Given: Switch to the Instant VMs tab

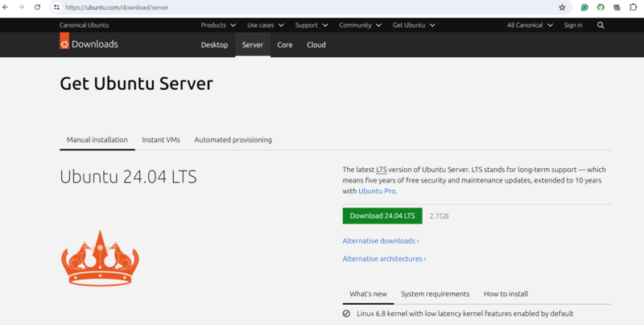Looking at the screenshot, I should tap(161, 140).
